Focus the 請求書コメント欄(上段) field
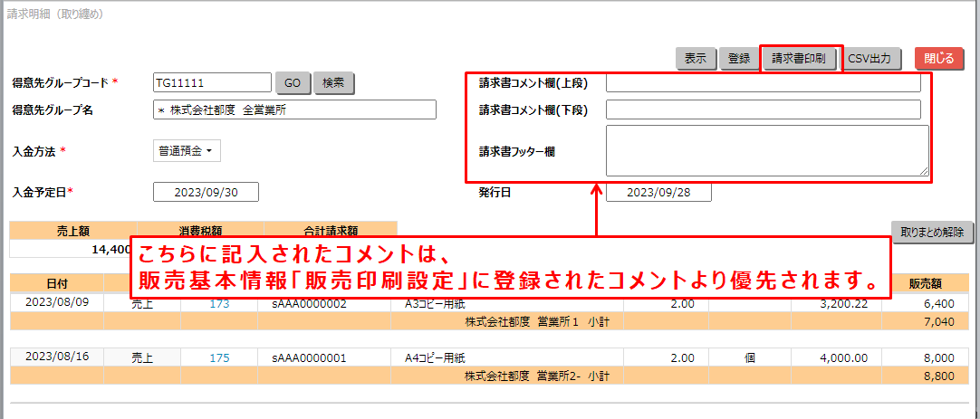This screenshot has height=419, width=980. (763, 83)
